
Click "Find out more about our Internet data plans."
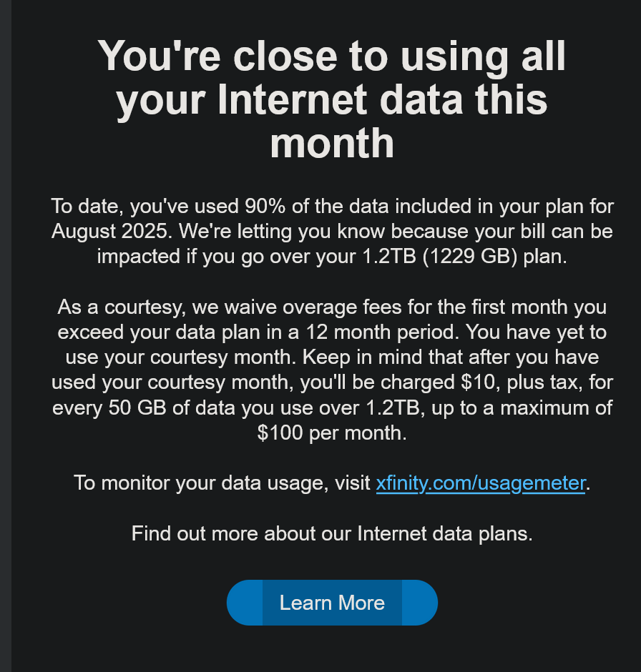[x=332, y=533]
